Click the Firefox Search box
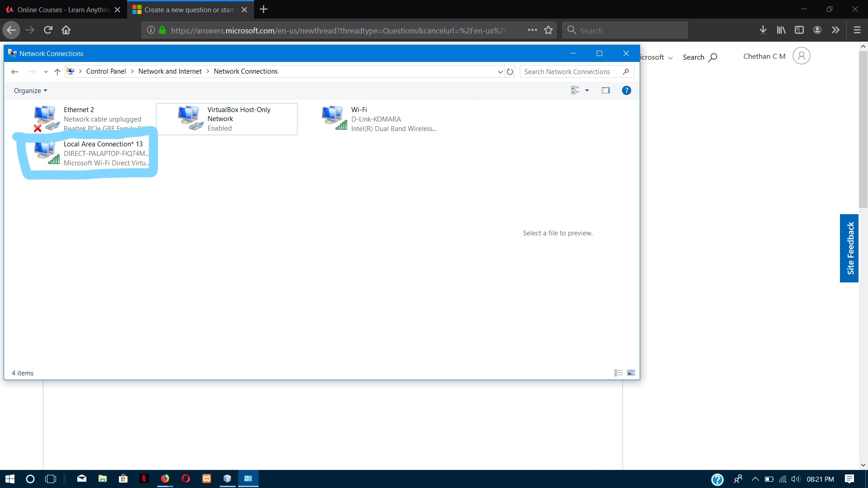Image resolution: width=868 pixels, height=488 pixels. click(625, 30)
